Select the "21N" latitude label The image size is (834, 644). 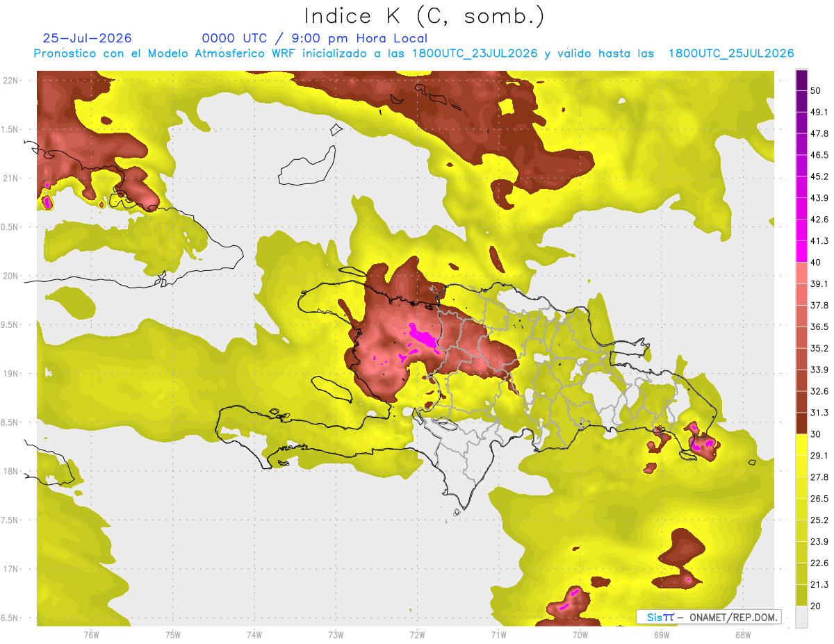tap(10, 178)
